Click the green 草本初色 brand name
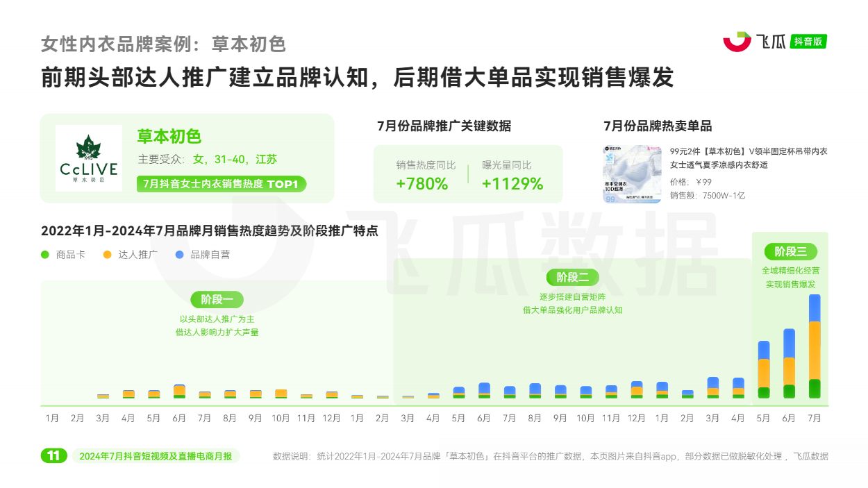Viewport: 868px width, 488px height. tap(169, 136)
